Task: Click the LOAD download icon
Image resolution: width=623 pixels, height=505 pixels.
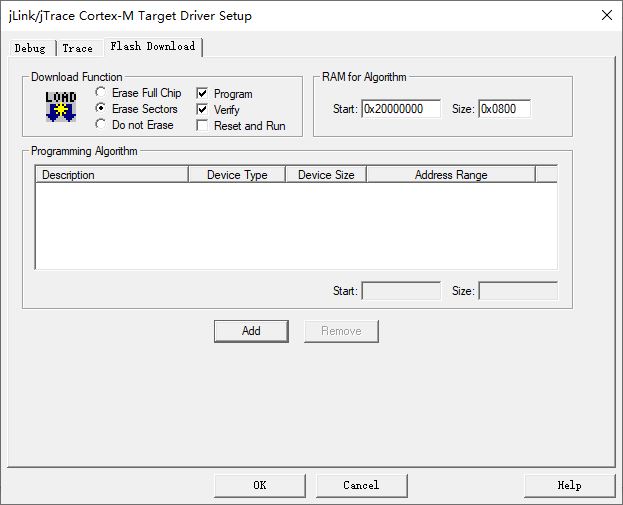Action: (x=61, y=106)
